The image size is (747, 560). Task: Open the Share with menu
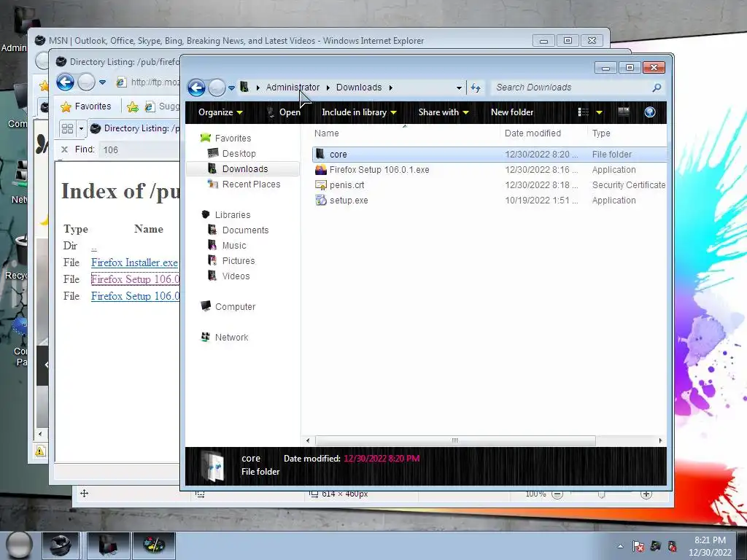tap(444, 112)
